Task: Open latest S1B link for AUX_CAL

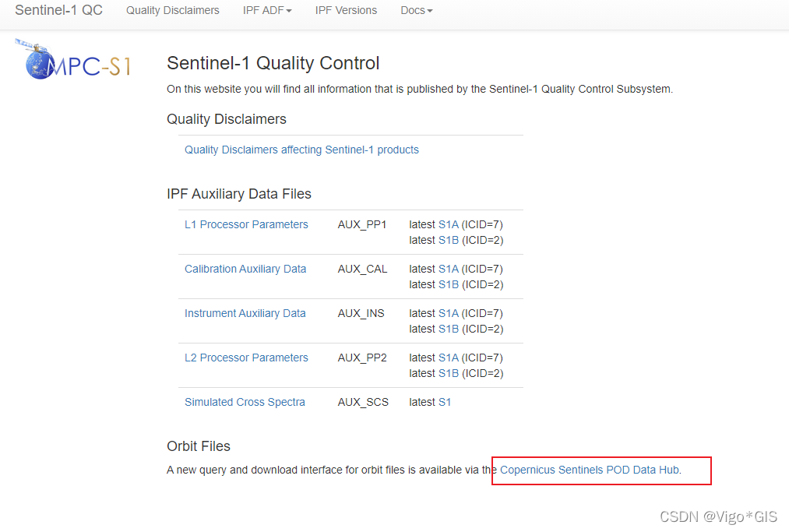Action: pos(449,284)
